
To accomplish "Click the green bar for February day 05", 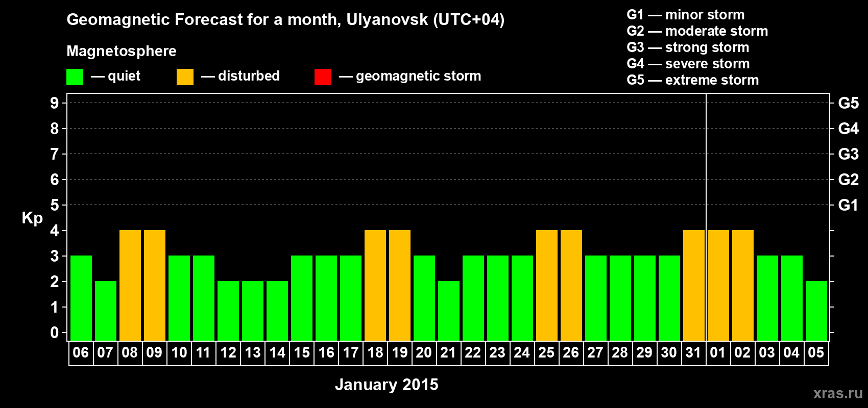I will tap(816, 311).
